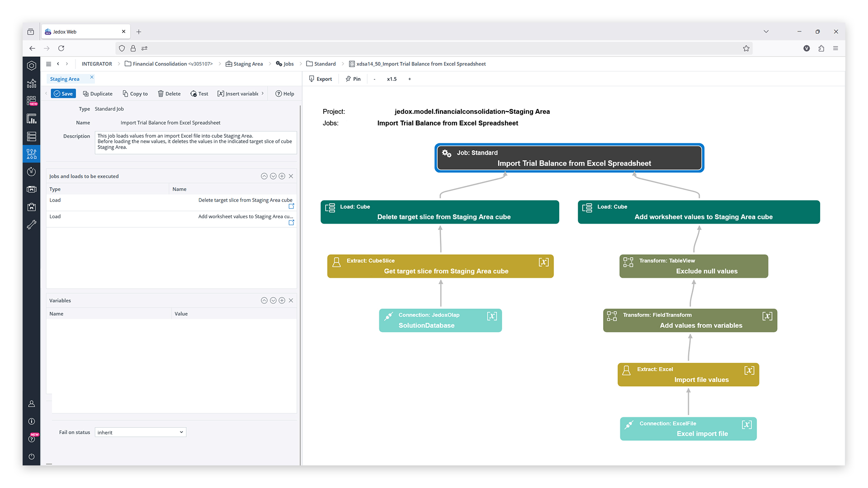Open Delete target slice load link icon
Image resolution: width=868 pixels, height=488 pixels.
tap(291, 206)
